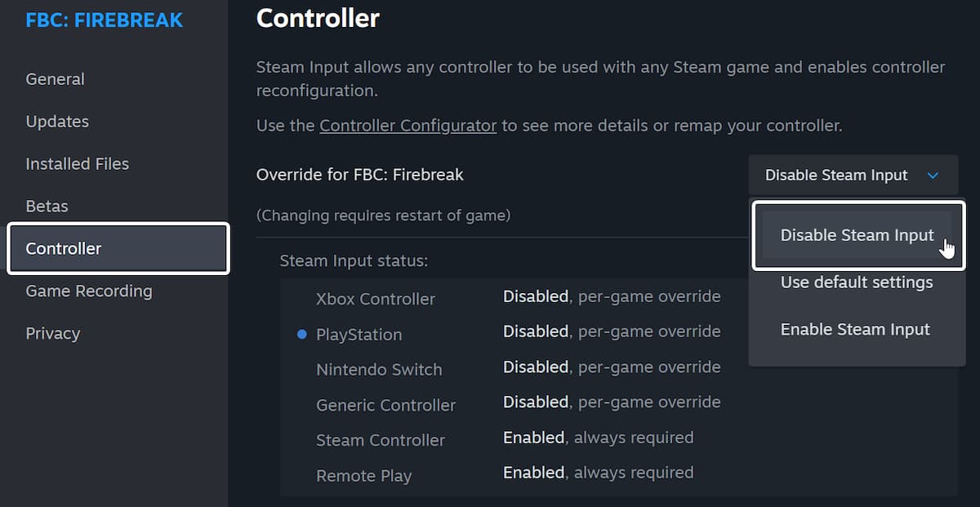Open the Installed Files section
This screenshot has height=507, width=980.
pyautogui.click(x=78, y=164)
